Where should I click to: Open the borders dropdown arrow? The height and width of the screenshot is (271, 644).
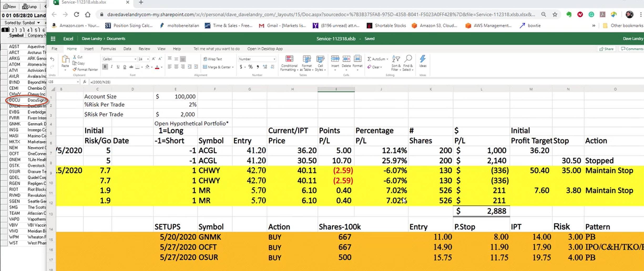pos(142,67)
